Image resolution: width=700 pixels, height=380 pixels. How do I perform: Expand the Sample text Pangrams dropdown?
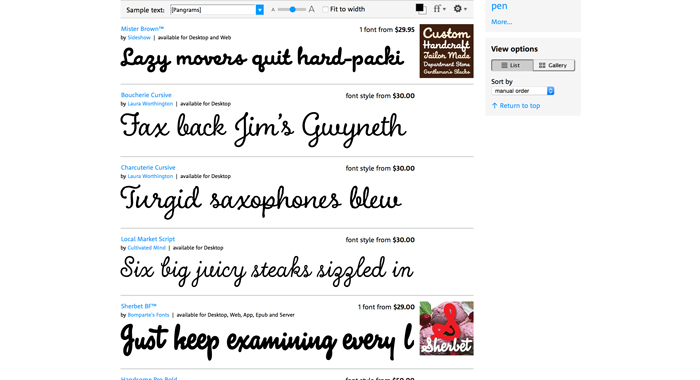259,10
